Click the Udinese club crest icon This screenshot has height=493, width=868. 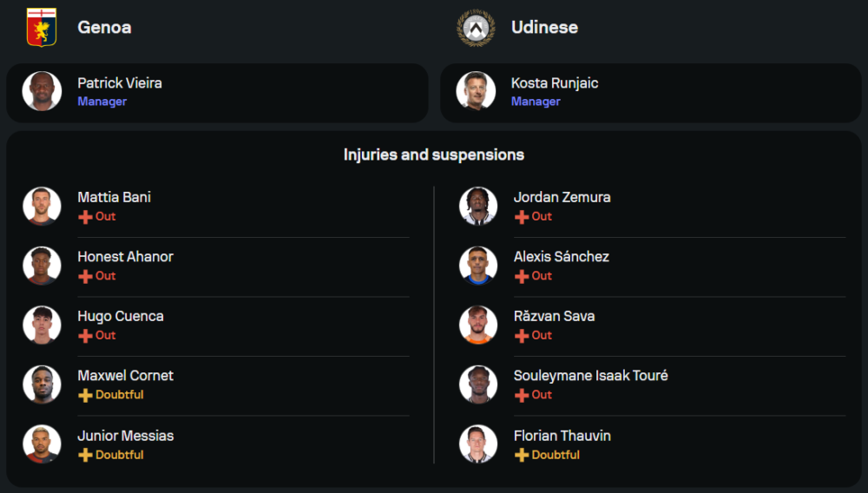476,27
